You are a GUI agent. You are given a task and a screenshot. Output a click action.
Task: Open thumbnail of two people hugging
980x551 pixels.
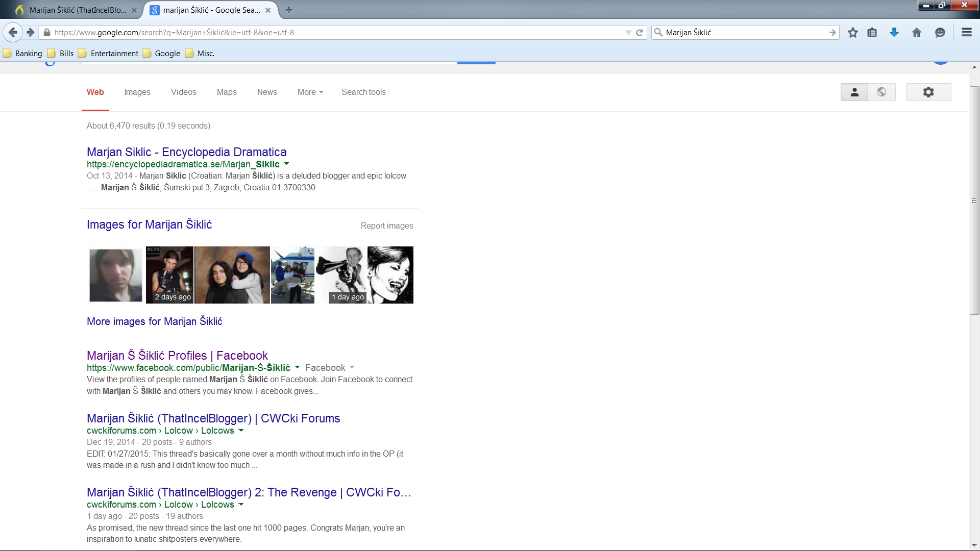point(232,275)
